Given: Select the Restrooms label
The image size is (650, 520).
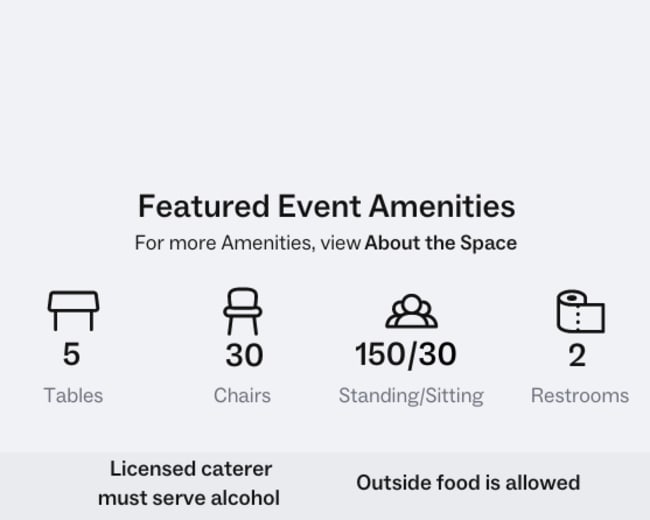Looking at the screenshot, I should 580,395.
